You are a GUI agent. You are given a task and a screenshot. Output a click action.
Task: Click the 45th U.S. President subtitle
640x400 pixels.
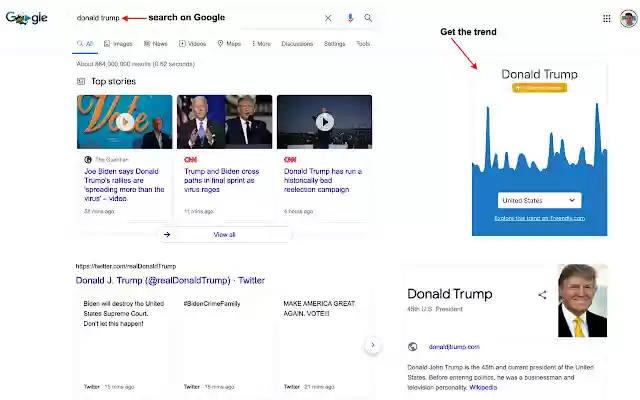coord(435,309)
